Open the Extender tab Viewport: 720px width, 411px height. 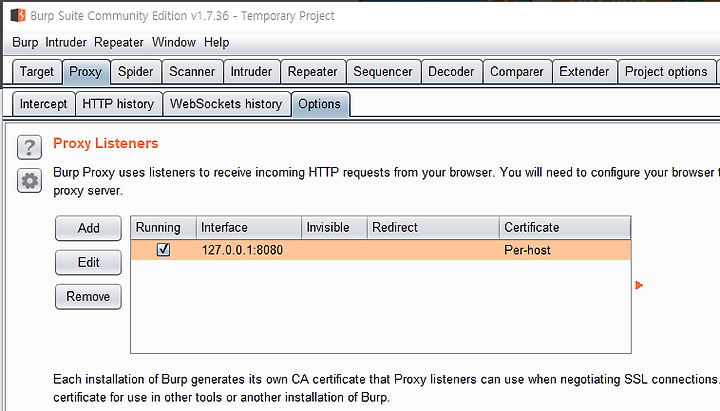(584, 72)
